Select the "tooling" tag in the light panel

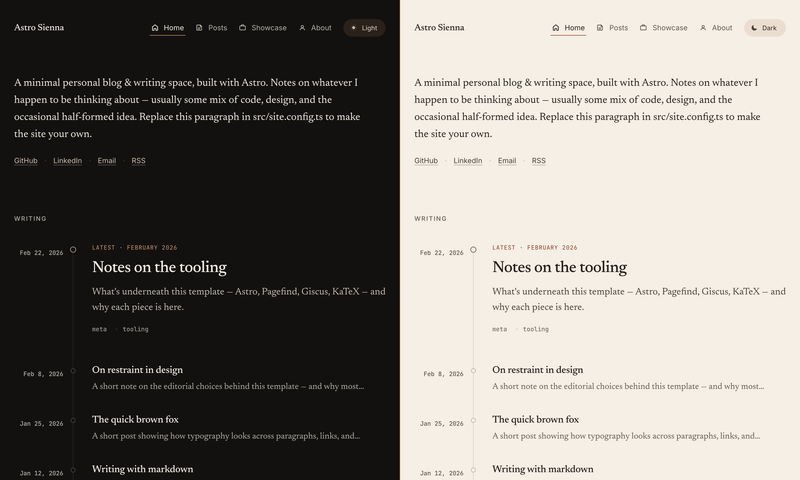pyautogui.click(x=536, y=330)
